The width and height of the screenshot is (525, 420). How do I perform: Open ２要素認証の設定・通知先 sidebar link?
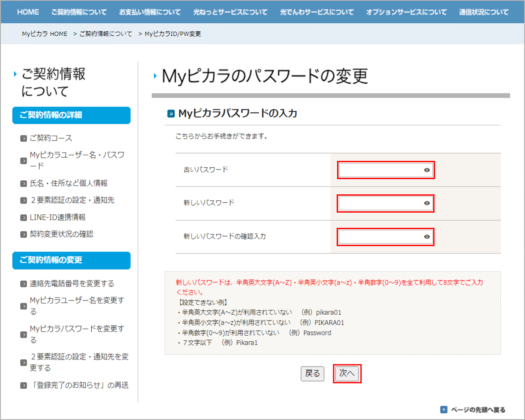pos(72,200)
